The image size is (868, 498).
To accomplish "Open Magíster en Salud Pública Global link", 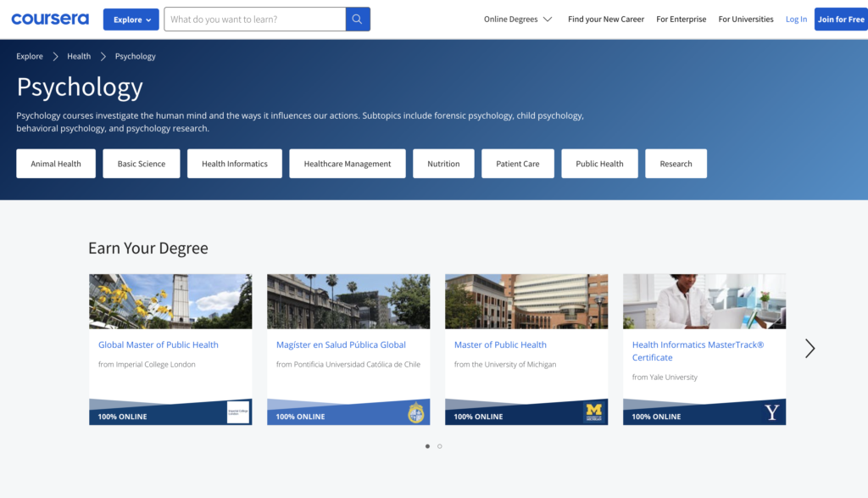I will [x=341, y=344].
